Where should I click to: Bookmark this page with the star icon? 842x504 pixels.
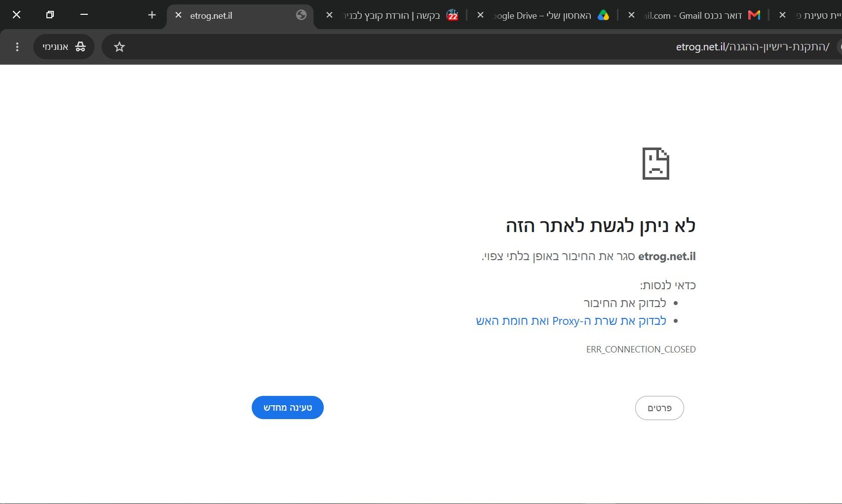coord(119,47)
